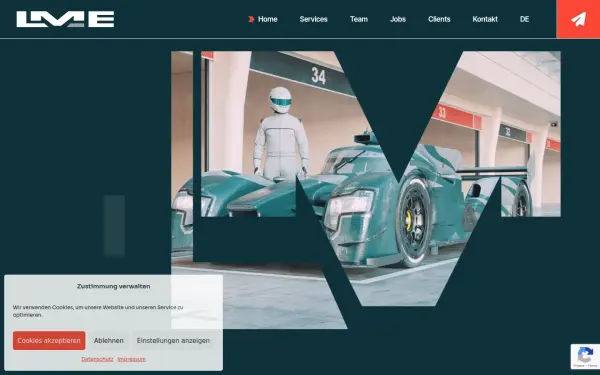The width and height of the screenshot is (600, 375).
Task: Open the Jobs page
Action: point(398,19)
